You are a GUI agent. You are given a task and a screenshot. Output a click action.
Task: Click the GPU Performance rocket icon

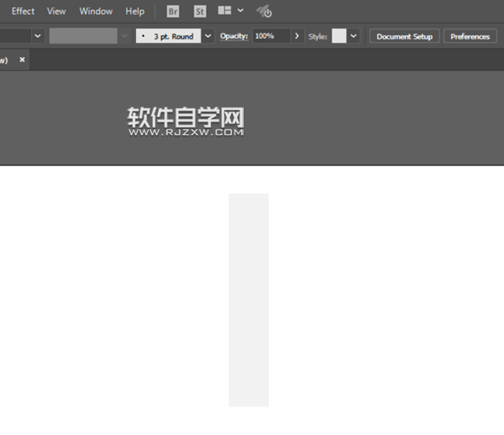pyautogui.click(x=264, y=12)
